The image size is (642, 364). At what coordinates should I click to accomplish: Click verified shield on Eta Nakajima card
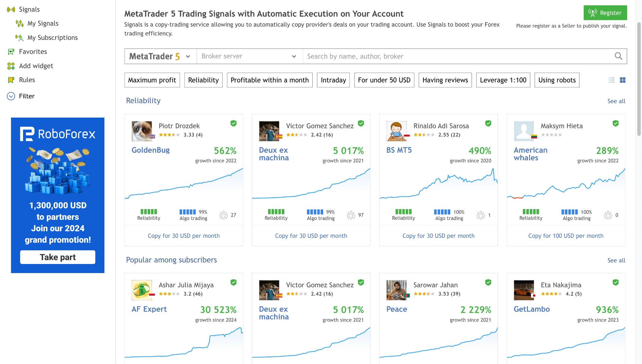coord(616,282)
